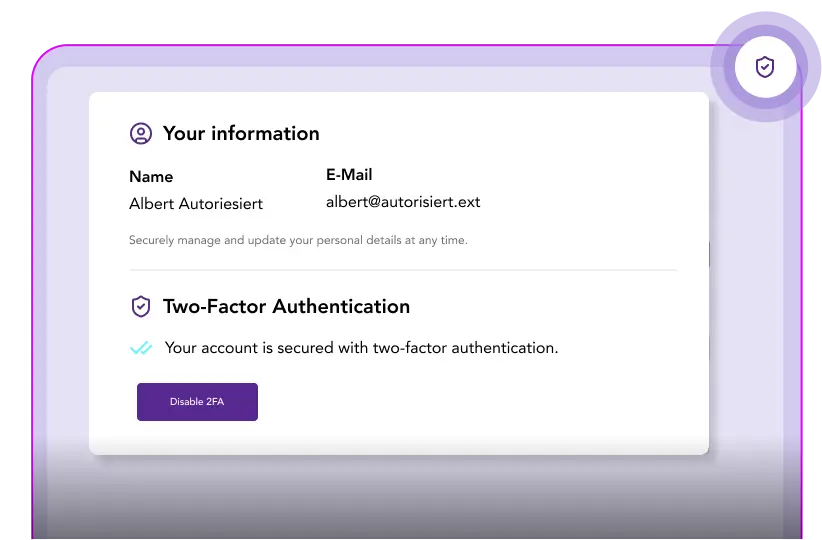Click the Your information heading
The width and height of the screenshot is (822, 540).
[x=241, y=134]
